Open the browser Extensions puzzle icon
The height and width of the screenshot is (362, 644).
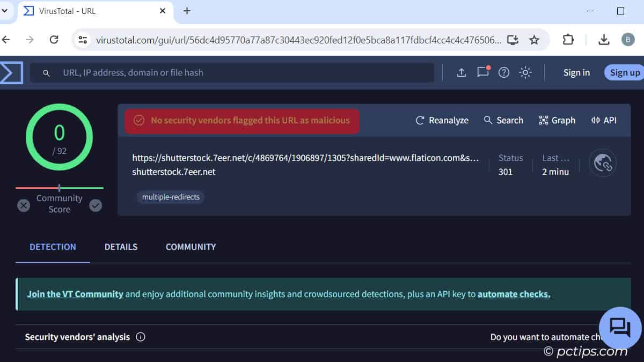[568, 40]
